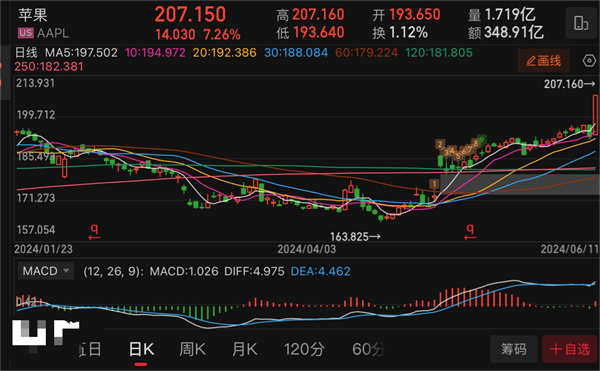The height and width of the screenshot is (371, 600).
Task: Click the 163.825 low price annotation
Action: pyautogui.click(x=355, y=237)
